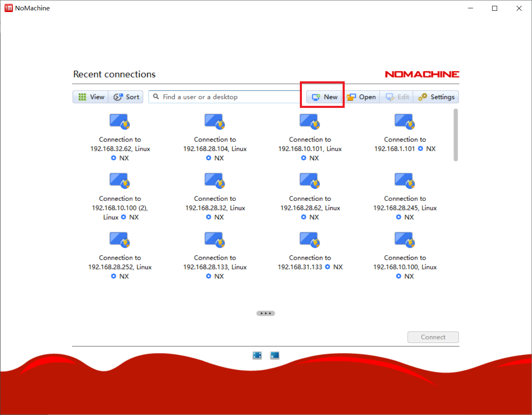Click the connections list scrollbar
532x415 pixels.
pos(456,135)
